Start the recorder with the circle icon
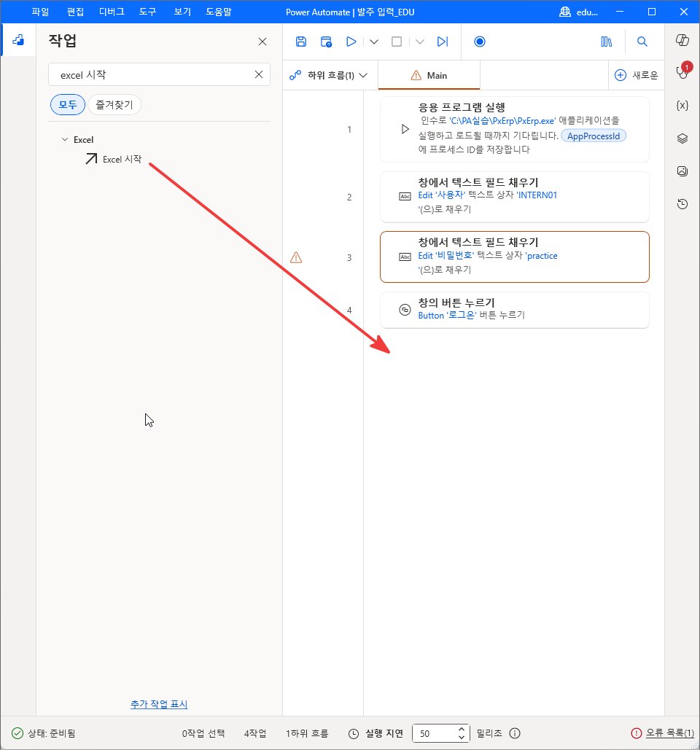 coord(479,42)
